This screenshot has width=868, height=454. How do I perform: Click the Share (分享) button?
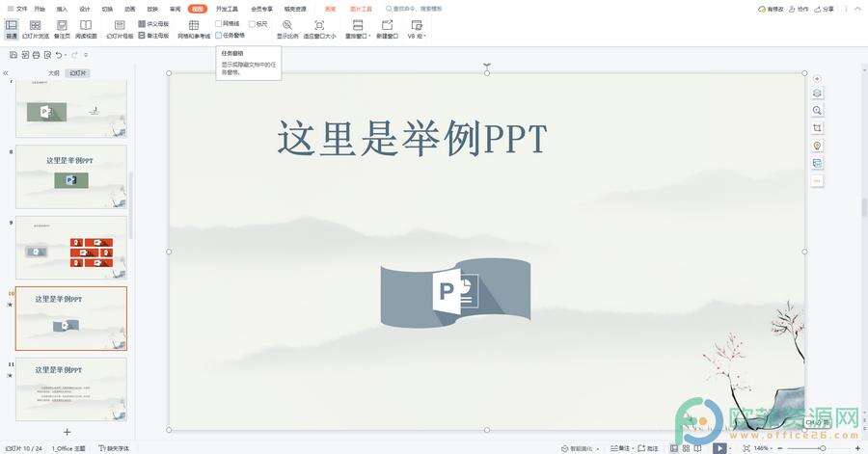click(825, 9)
